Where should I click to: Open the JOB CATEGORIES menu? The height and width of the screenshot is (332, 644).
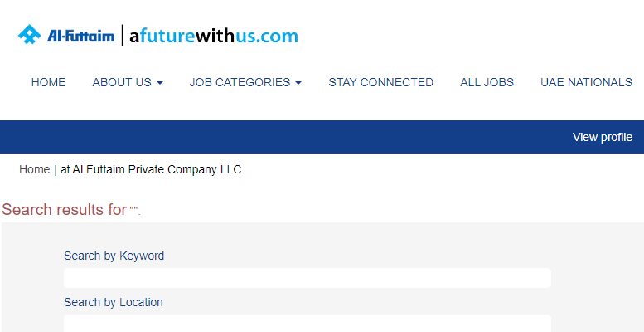(x=245, y=82)
